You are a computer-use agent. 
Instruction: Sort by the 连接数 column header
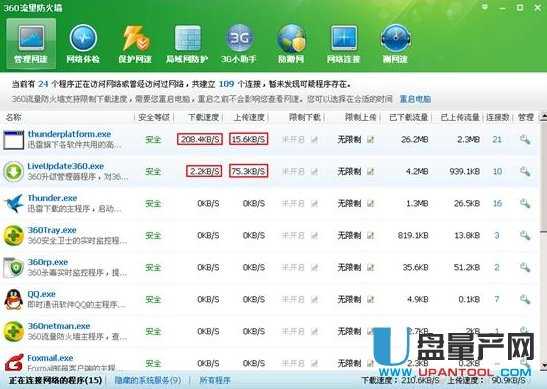497,117
